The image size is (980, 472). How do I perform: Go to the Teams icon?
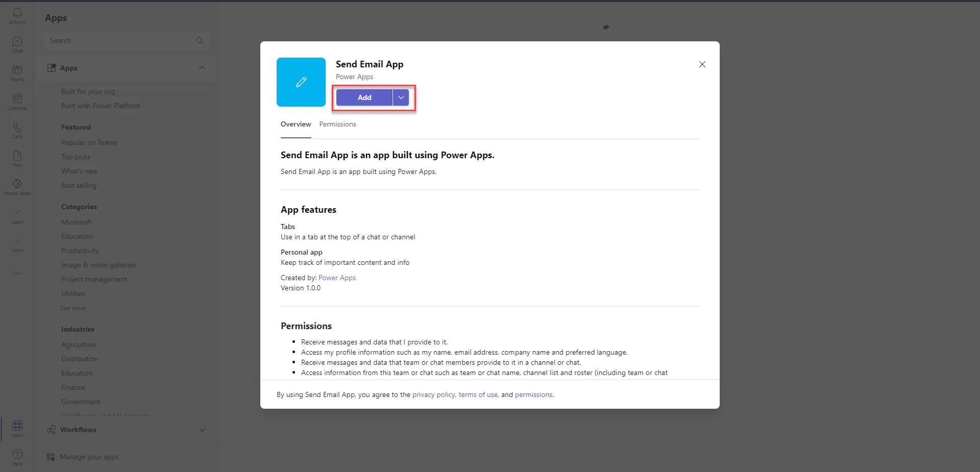click(17, 72)
